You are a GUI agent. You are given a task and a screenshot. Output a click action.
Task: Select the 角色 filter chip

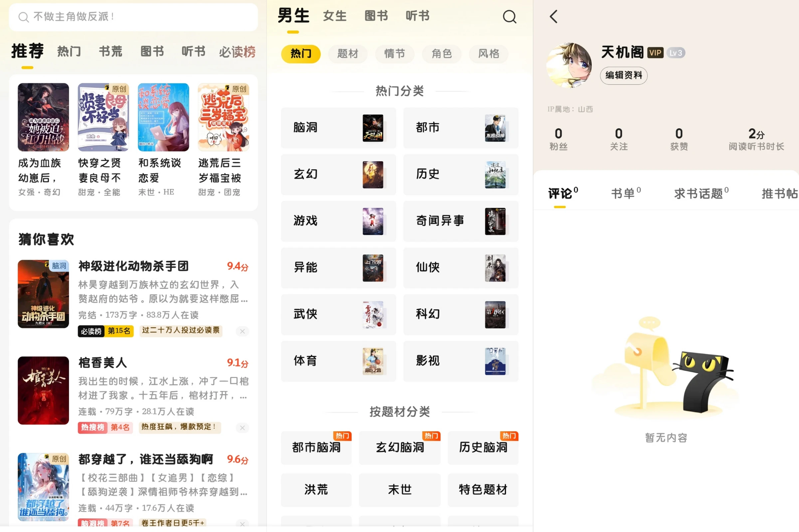[x=442, y=54]
